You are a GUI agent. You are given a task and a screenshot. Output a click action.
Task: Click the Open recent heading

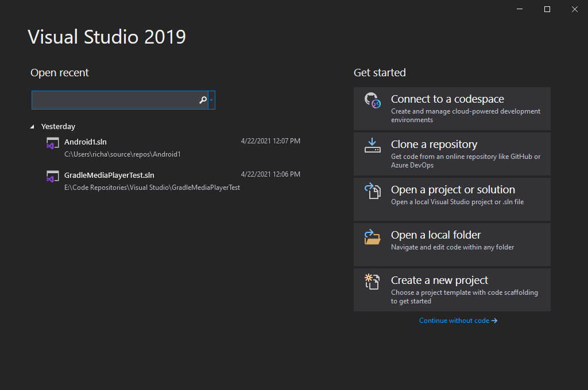(x=60, y=73)
